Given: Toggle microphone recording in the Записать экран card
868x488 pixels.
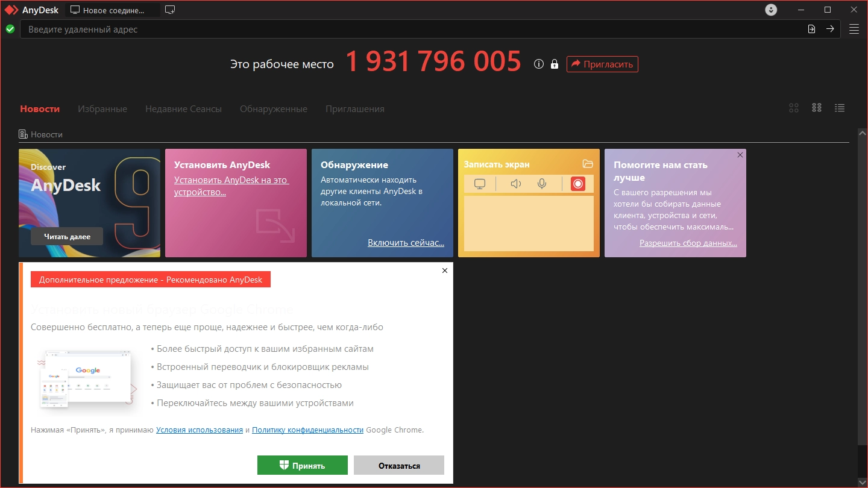Looking at the screenshot, I should [542, 184].
